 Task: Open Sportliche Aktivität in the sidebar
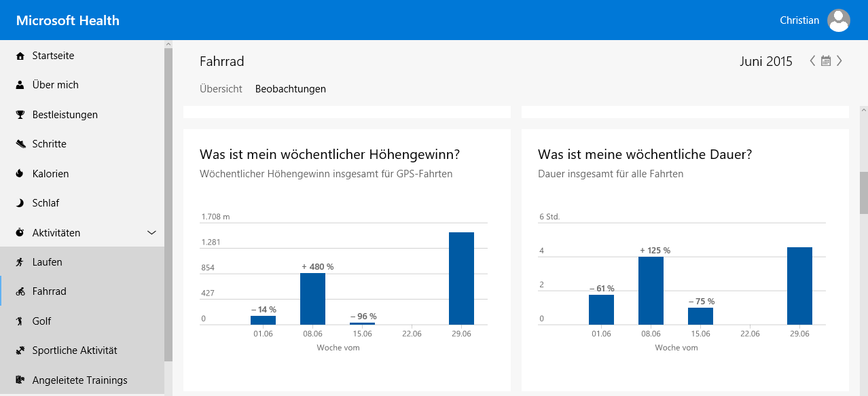coord(75,350)
